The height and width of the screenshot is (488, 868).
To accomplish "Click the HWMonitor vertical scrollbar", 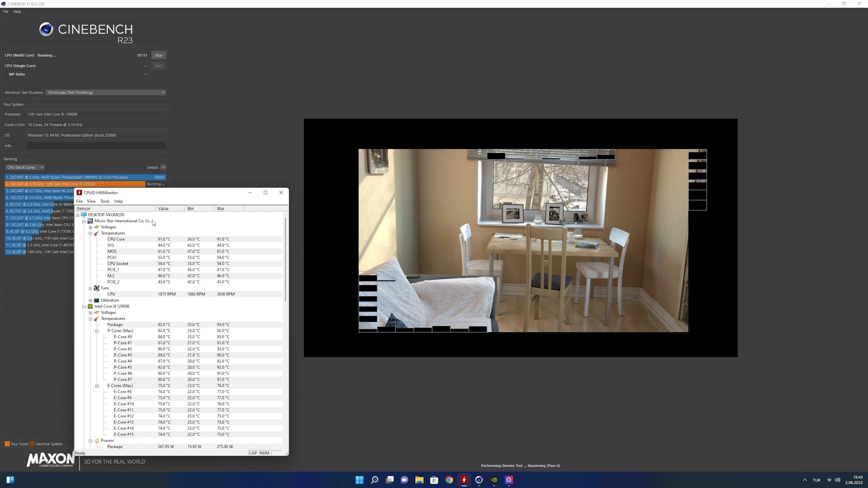I will tap(285, 259).
